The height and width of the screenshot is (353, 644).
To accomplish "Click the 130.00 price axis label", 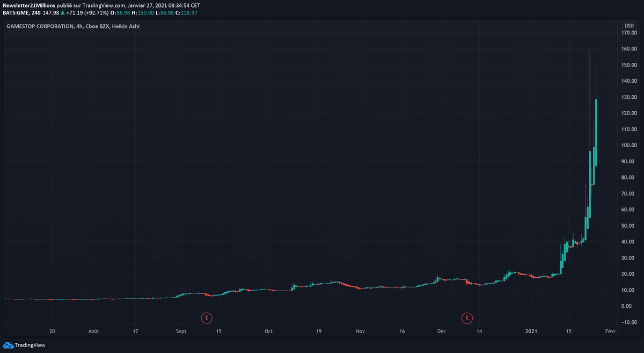I will point(628,97).
